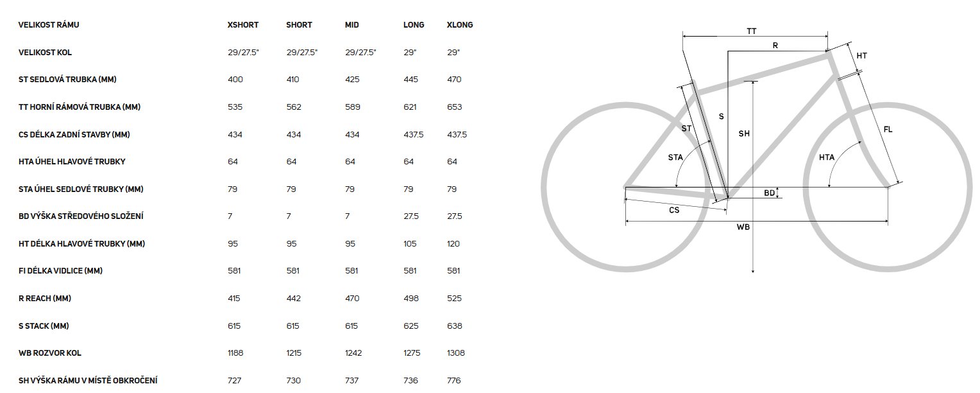Click the HT label near the head tube
Screen dimensions: 980x393
(862, 56)
